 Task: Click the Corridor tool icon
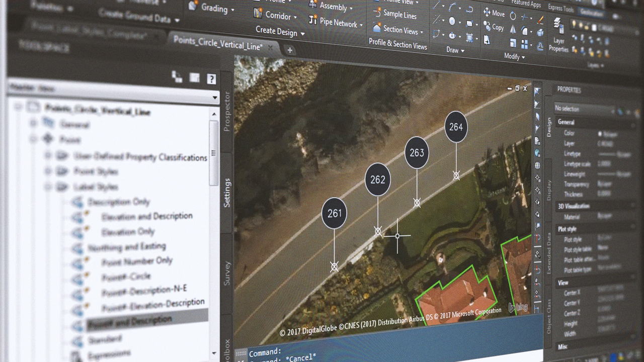click(258, 13)
